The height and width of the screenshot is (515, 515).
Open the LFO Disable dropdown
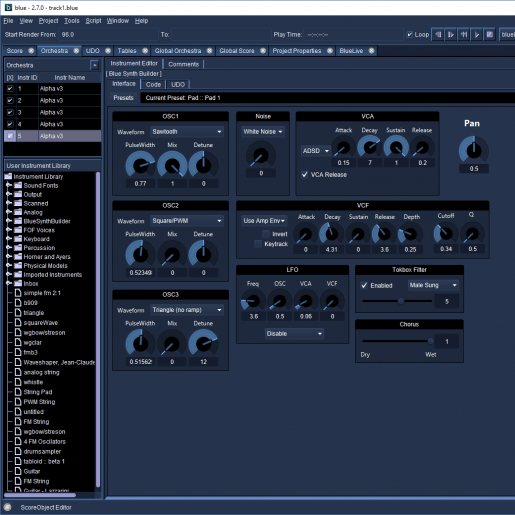point(294,334)
